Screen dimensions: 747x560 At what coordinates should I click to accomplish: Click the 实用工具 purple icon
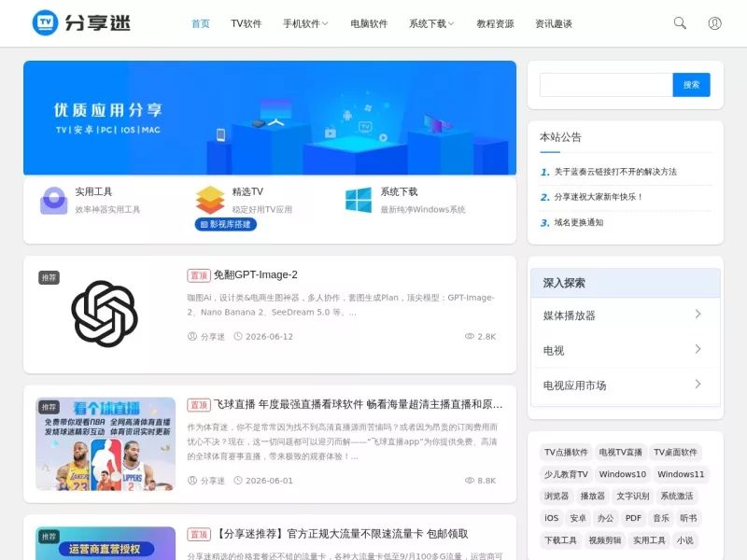pyautogui.click(x=53, y=201)
